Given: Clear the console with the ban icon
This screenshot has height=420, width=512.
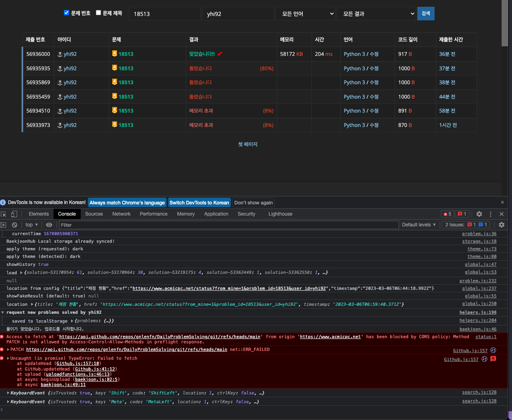Looking at the screenshot, I should 14,225.
